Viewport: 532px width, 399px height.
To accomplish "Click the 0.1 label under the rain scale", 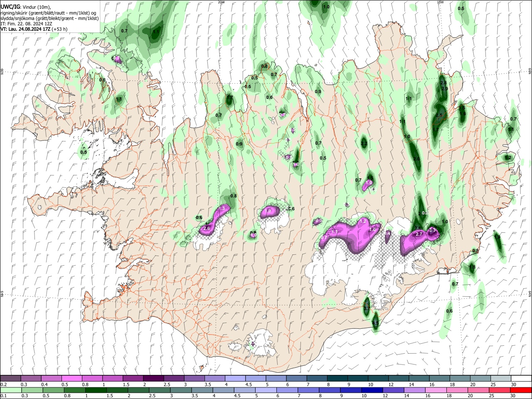I will (x=4, y=396).
